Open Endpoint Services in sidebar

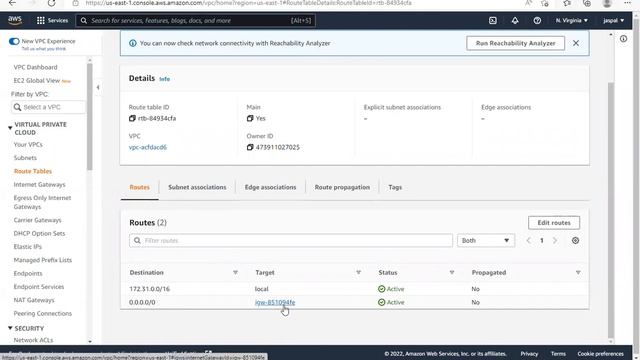(x=39, y=287)
